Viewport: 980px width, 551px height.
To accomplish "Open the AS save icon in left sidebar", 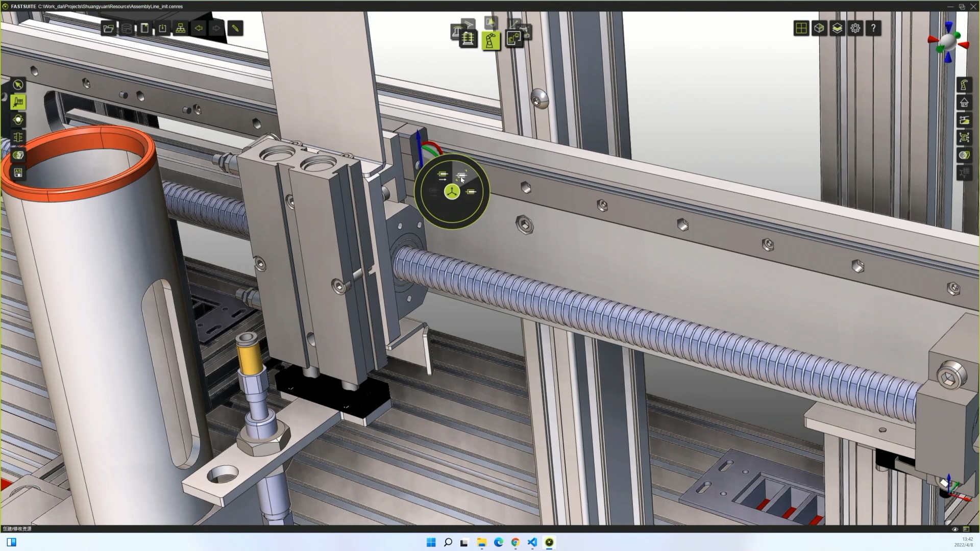I will (18, 173).
